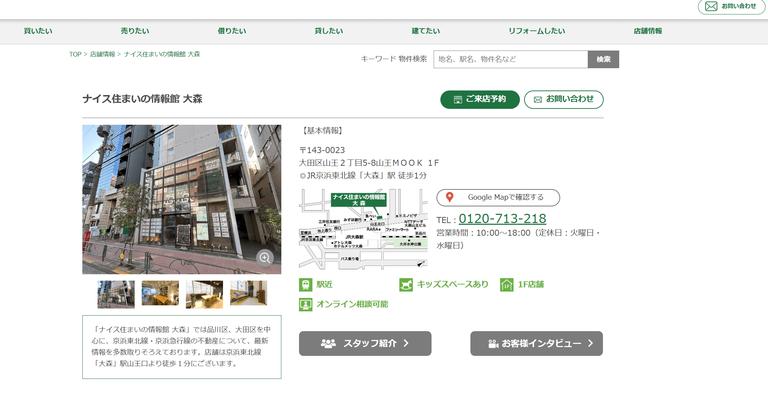Screen dimensions: 768x399
Task: Open the 貸したい menu item
Action: (329, 31)
